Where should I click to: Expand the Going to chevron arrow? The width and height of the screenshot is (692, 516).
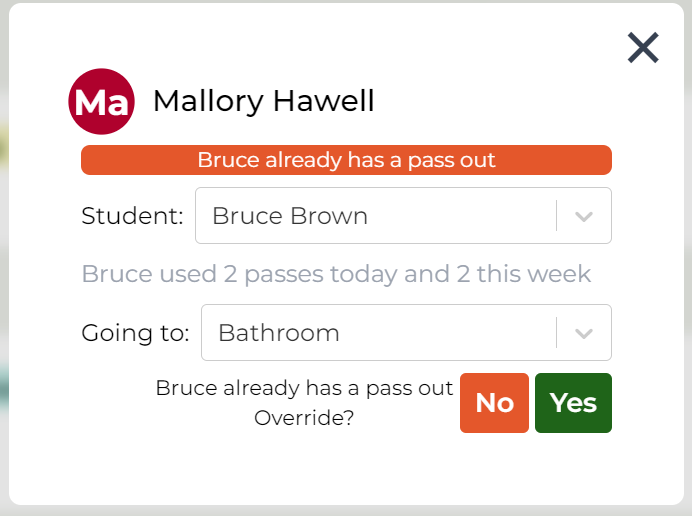pyautogui.click(x=585, y=333)
